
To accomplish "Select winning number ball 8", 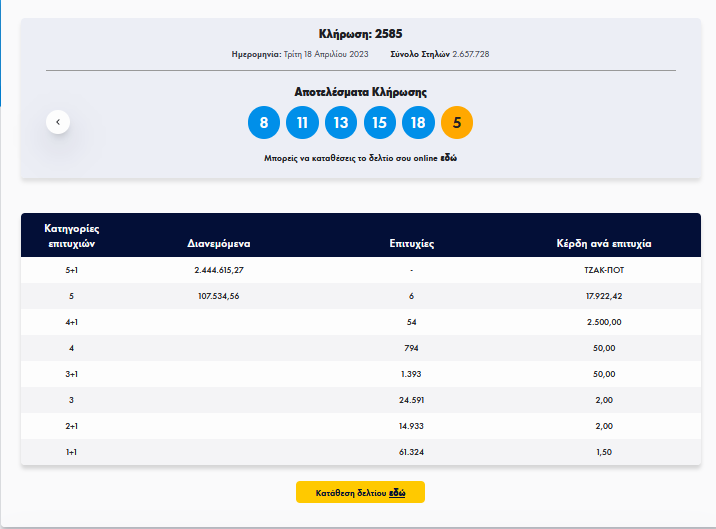I will pos(264,122).
